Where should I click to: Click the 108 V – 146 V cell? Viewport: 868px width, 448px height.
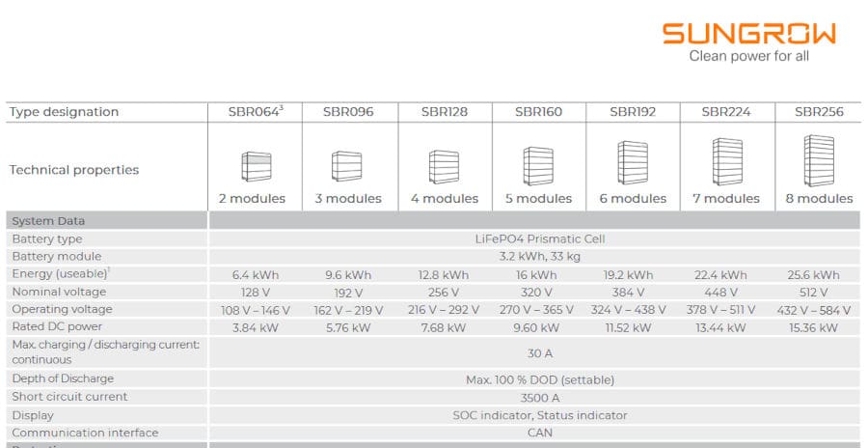(256, 310)
